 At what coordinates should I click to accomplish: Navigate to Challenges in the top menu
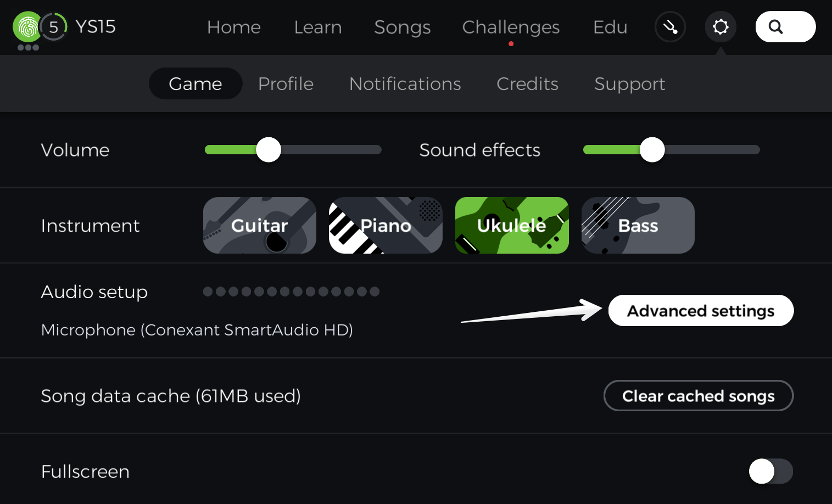coord(511,27)
